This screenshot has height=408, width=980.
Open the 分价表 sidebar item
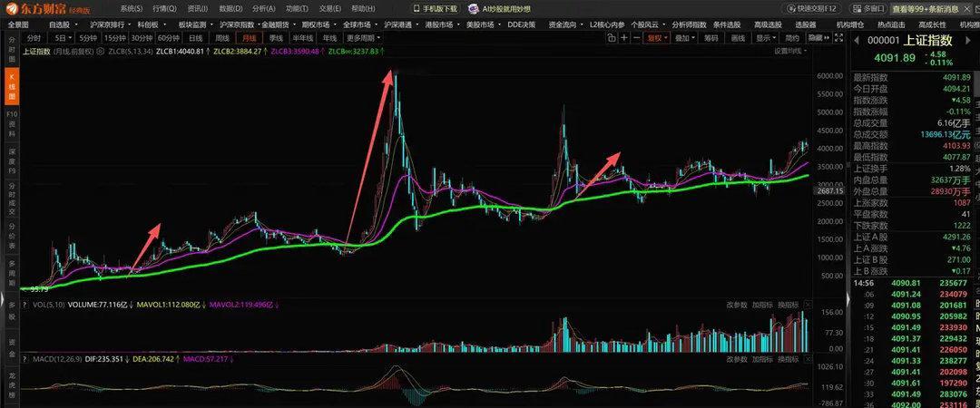point(11,238)
